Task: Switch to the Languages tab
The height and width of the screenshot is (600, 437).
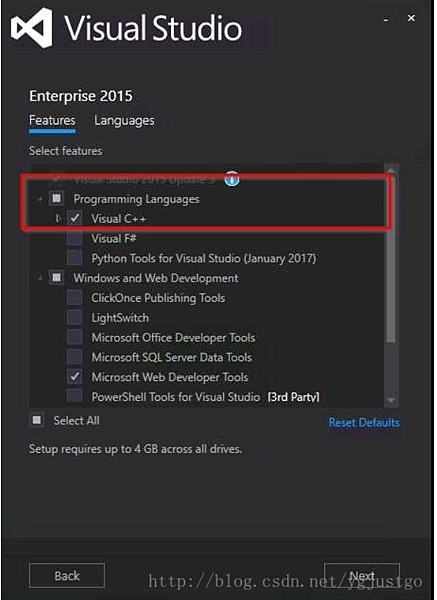Action: (x=124, y=121)
